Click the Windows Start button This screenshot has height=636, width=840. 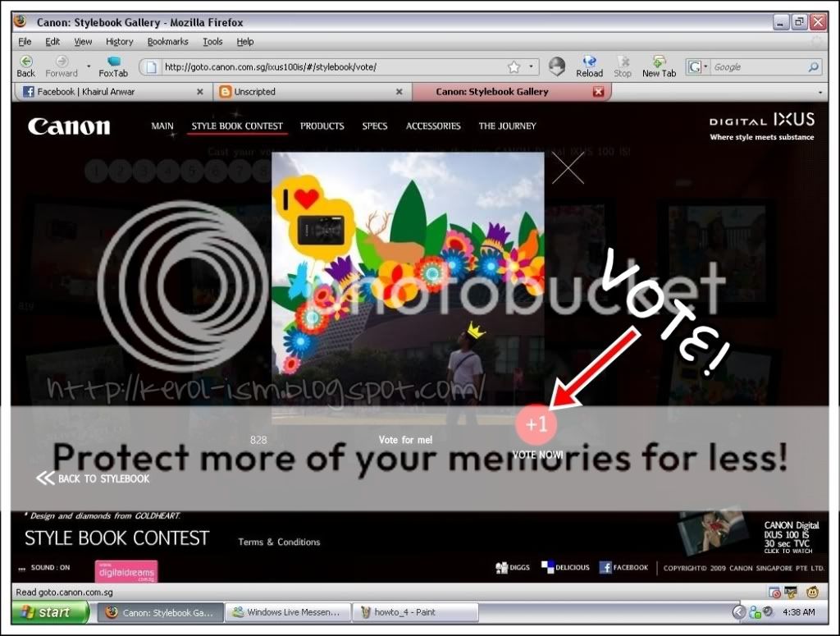pos(50,612)
